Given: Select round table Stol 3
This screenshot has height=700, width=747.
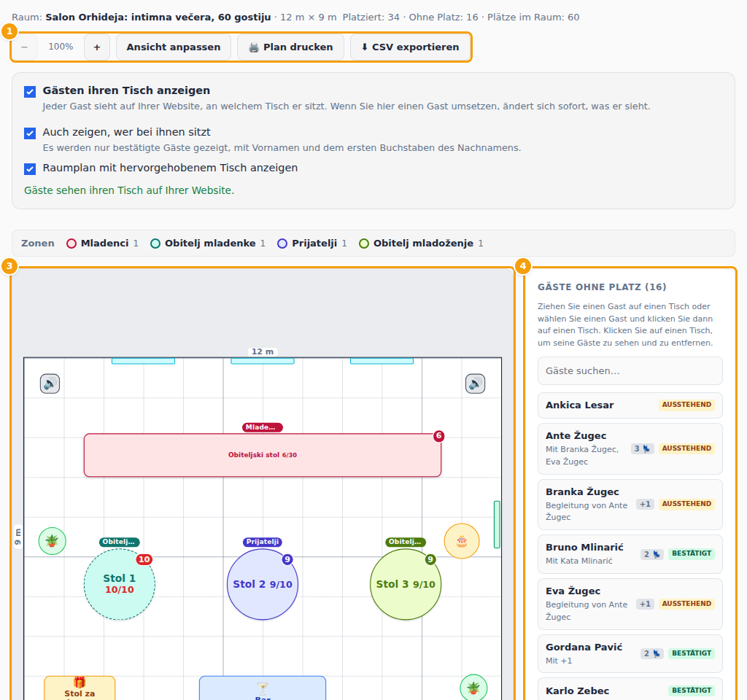Looking at the screenshot, I should 406,584.
